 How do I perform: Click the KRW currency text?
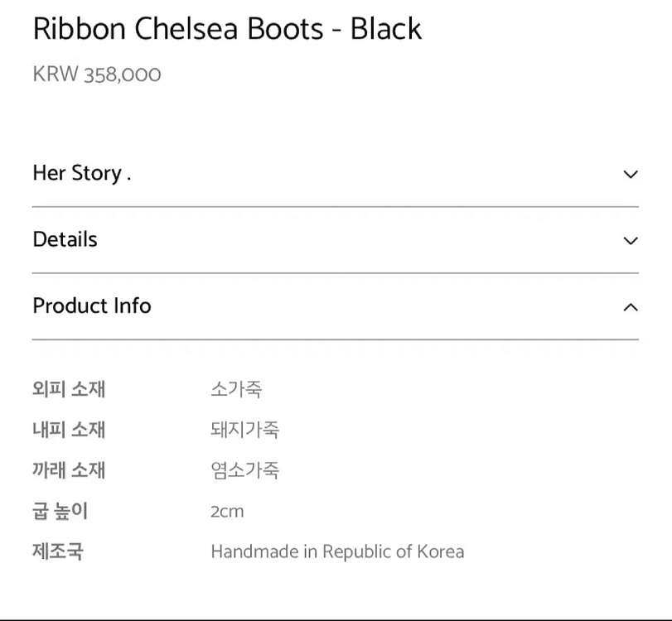(x=56, y=75)
